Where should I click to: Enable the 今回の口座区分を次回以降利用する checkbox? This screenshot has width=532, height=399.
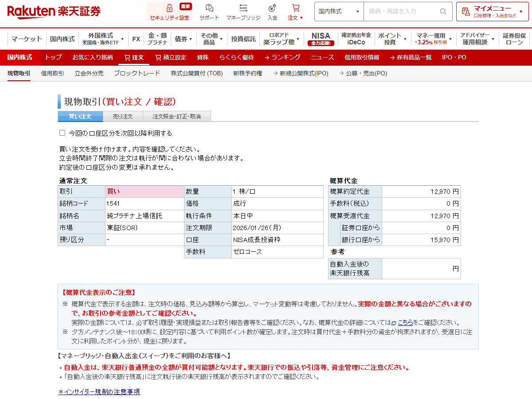click(x=62, y=133)
